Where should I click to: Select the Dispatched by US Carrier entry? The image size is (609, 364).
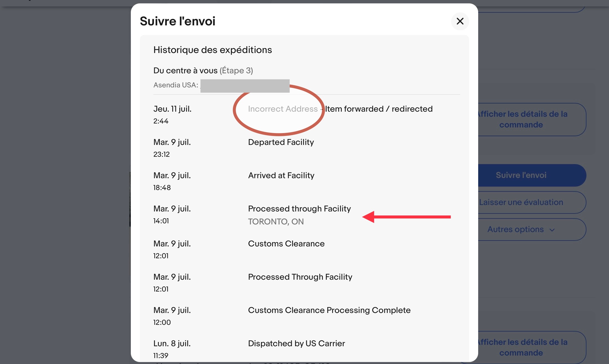coord(296,343)
